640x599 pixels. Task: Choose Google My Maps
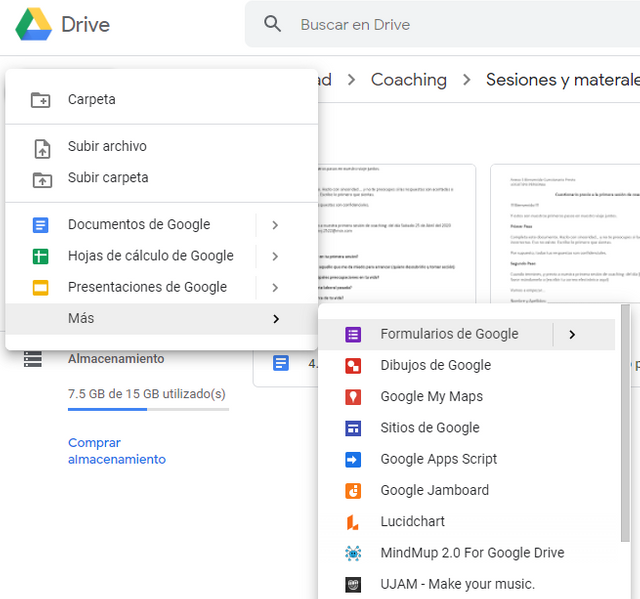point(467,397)
